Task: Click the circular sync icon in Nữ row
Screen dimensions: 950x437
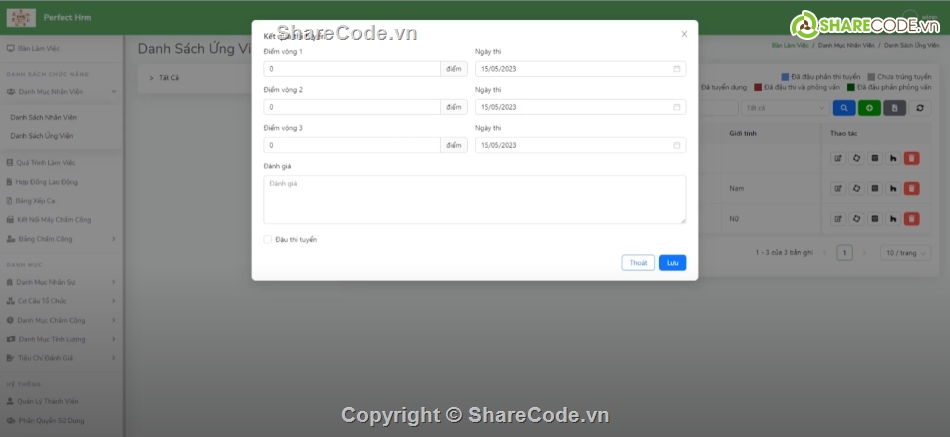Action: [856, 219]
